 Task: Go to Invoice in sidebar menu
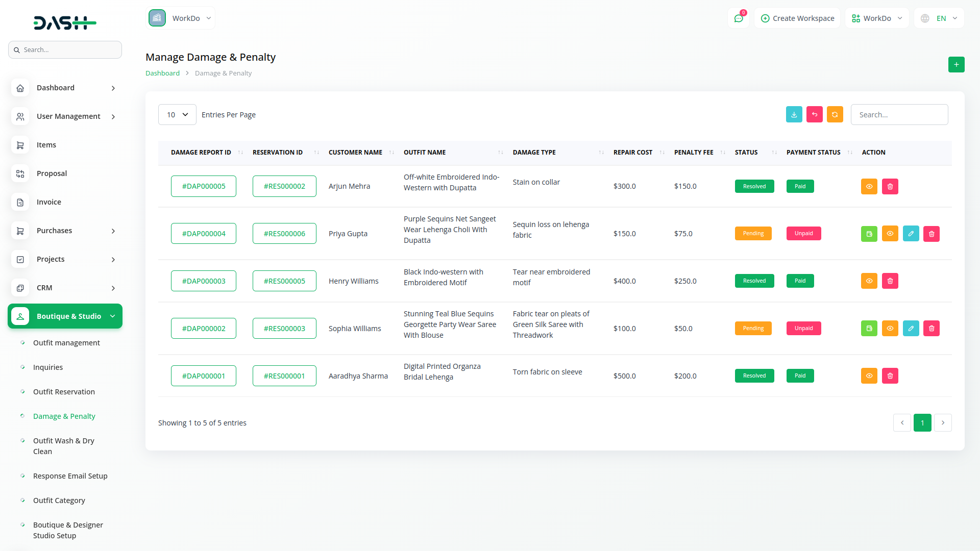[49, 202]
